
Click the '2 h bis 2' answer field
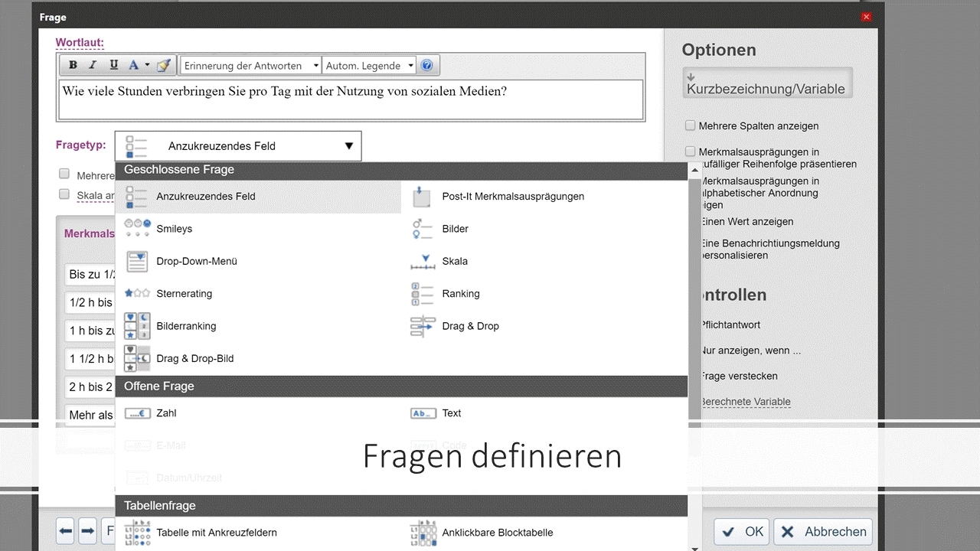[x=90, y=387]
